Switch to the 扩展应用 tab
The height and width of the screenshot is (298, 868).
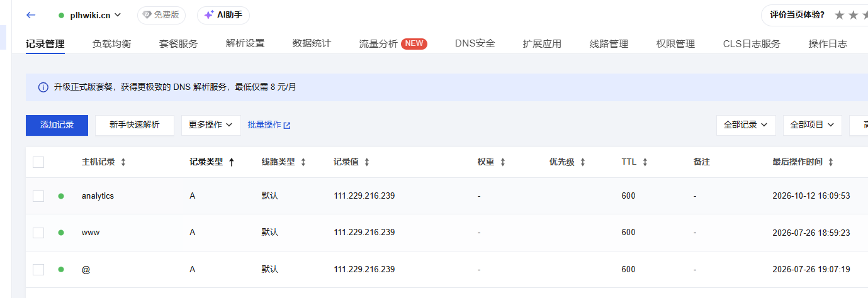543,44
